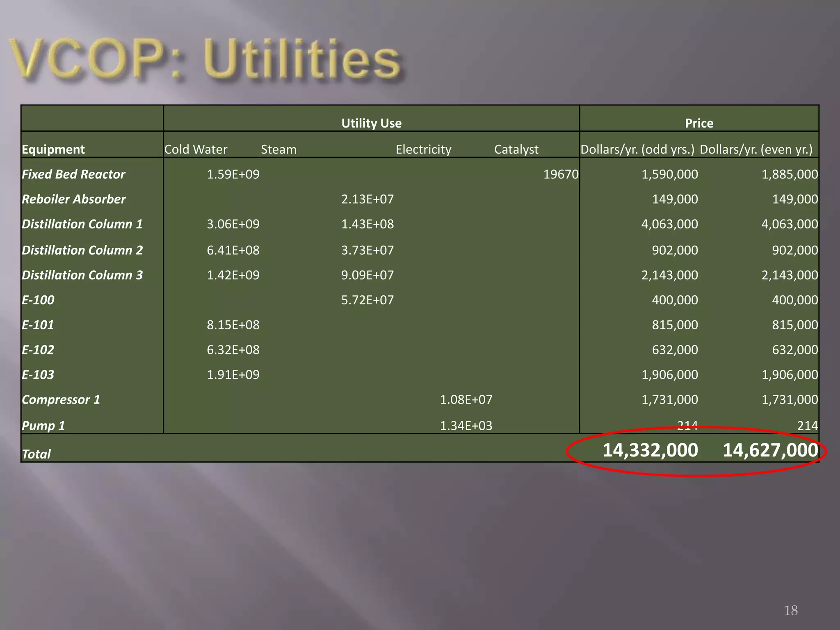Click Distillation Column 3 cold water value
This screenshot has width=840, height=630.
[x=233, y=275]
